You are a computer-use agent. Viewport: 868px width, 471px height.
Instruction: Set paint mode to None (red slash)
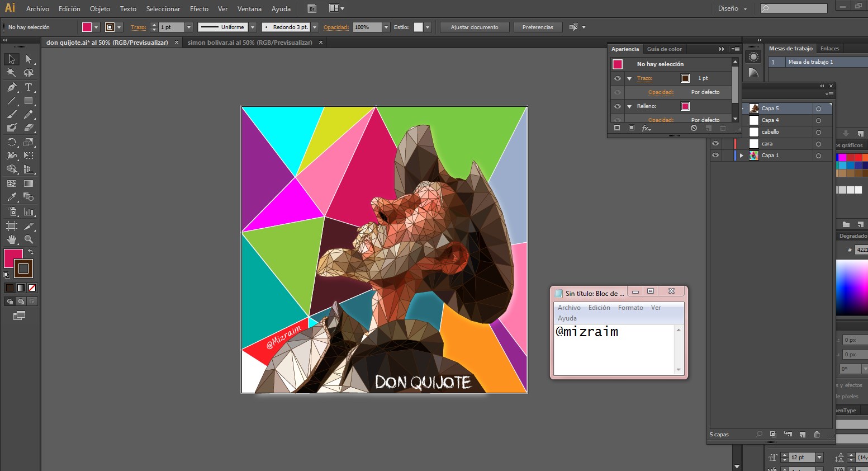pyautogui.click(x=32, y=288)
